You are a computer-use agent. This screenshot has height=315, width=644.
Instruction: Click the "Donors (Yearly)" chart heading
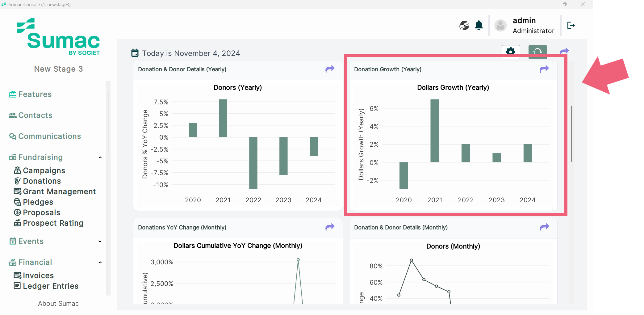(238, 87)
